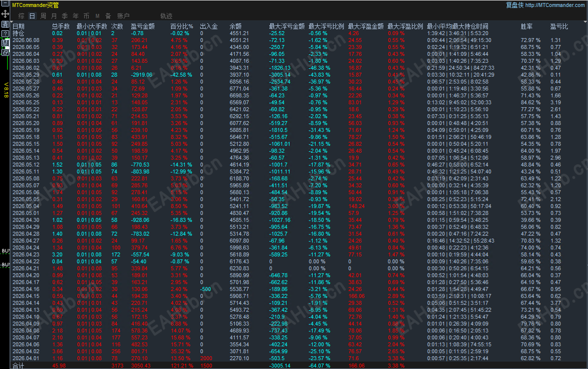The height and width of the screenshot is (369, 588).
Task: Click the -16.83 % percentage cell
Action: point(181,220)
